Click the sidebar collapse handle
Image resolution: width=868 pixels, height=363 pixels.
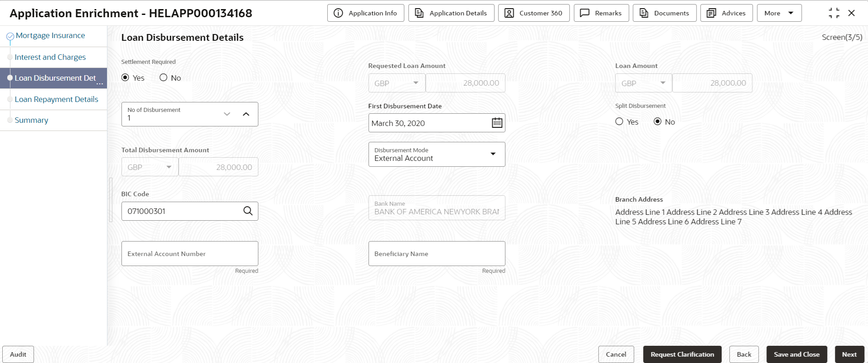pos(111,200)
